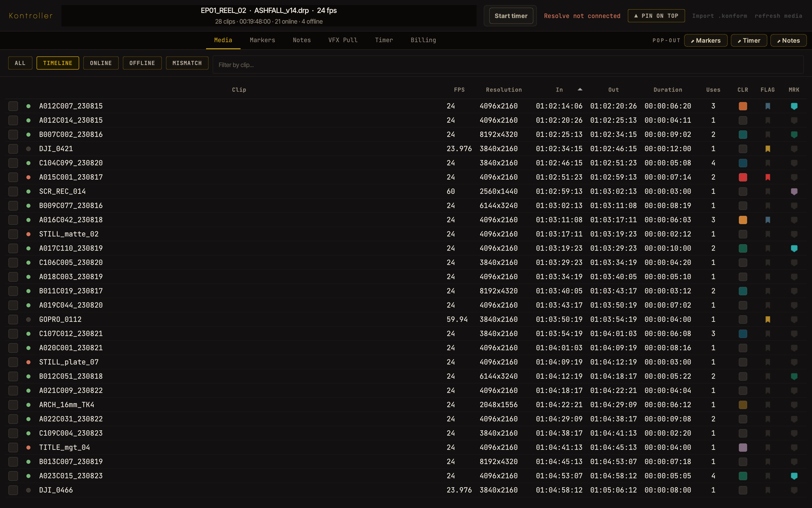Screen dimensions: 812x508
Task: Select the OFFLINE filter
Action: coord(142,63)
